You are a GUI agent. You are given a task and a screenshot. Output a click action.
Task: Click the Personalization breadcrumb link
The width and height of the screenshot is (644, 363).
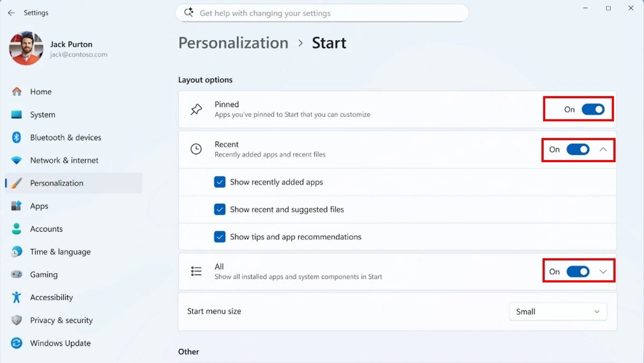233,43
